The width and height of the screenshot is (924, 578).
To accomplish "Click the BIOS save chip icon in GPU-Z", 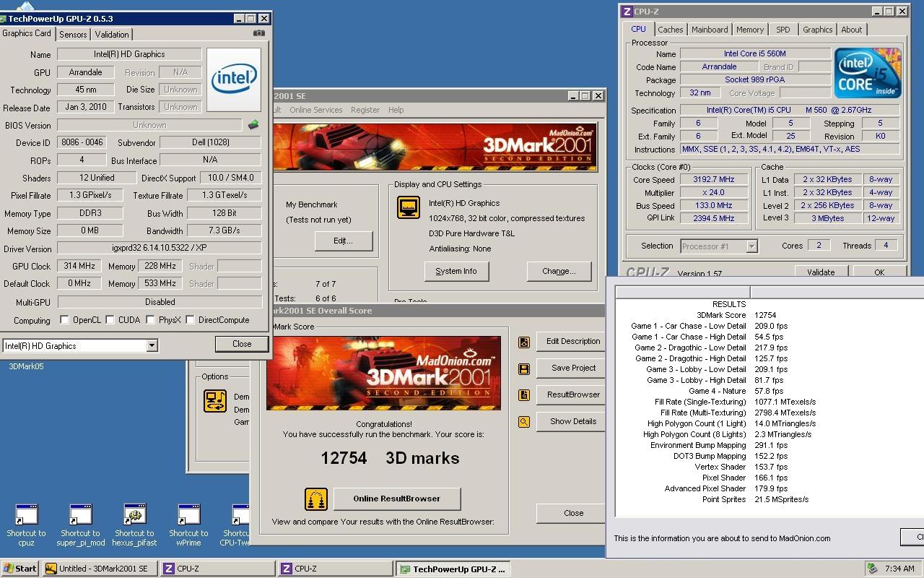I will (x=253, y=125).
